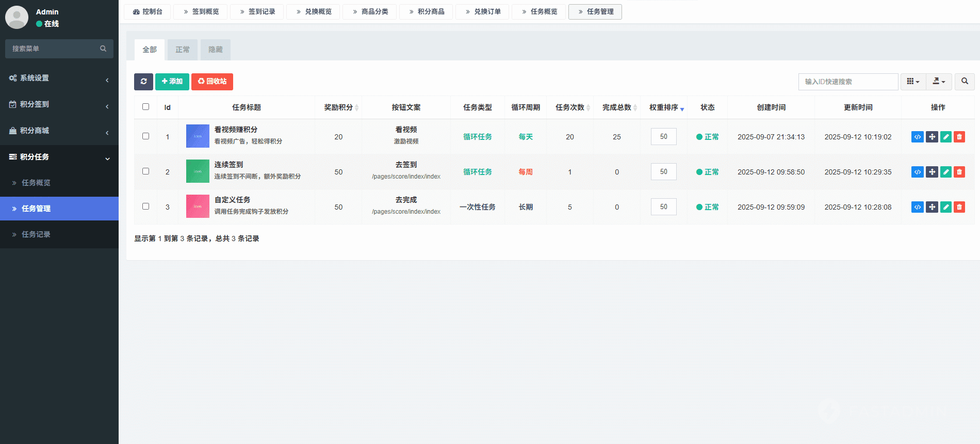
Task: Switch to the 正常 filter tab
Action: pos(183,50)
